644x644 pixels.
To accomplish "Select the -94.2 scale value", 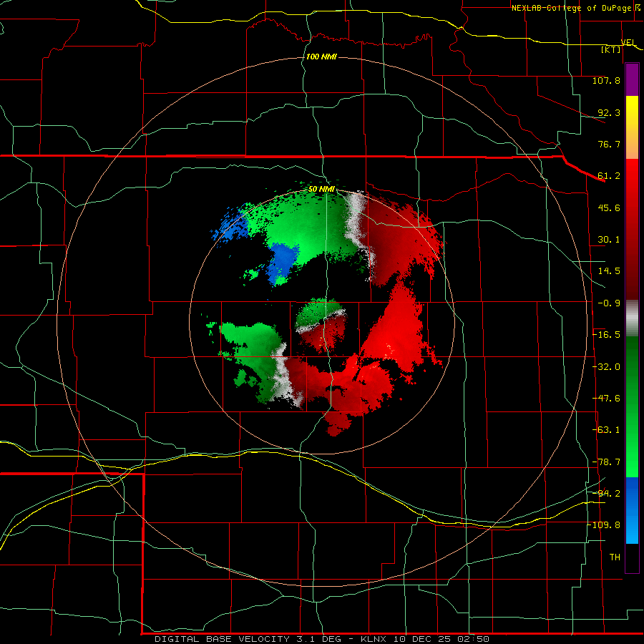I will [606, 493].
